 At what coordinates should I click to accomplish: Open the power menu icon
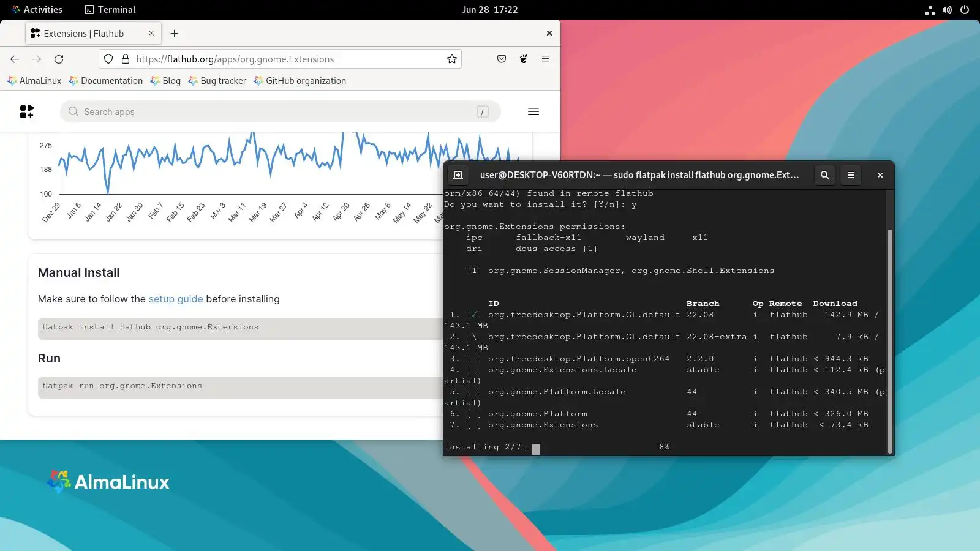[x=965, y=10]
